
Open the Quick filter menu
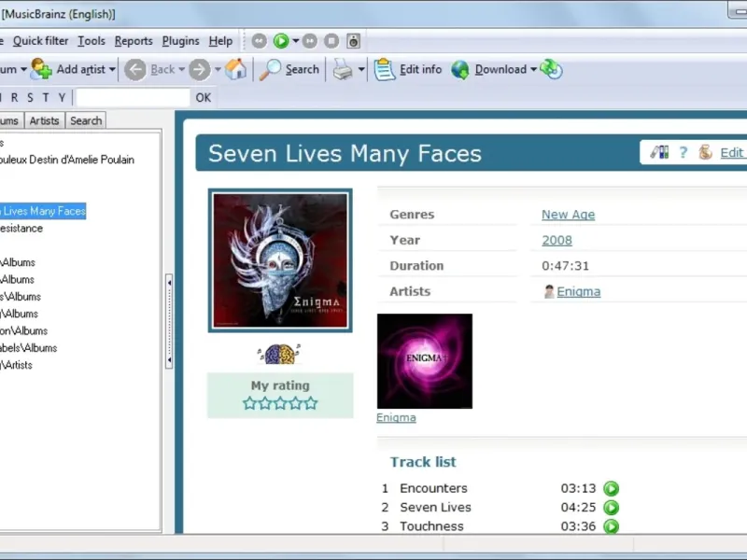coord(40,41)
